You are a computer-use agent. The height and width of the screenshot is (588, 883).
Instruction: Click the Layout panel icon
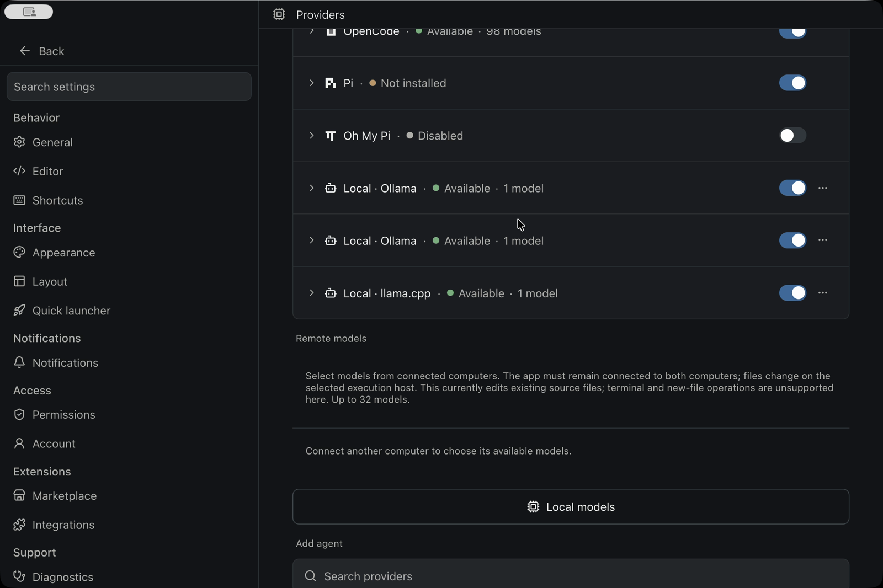[19, 281]
